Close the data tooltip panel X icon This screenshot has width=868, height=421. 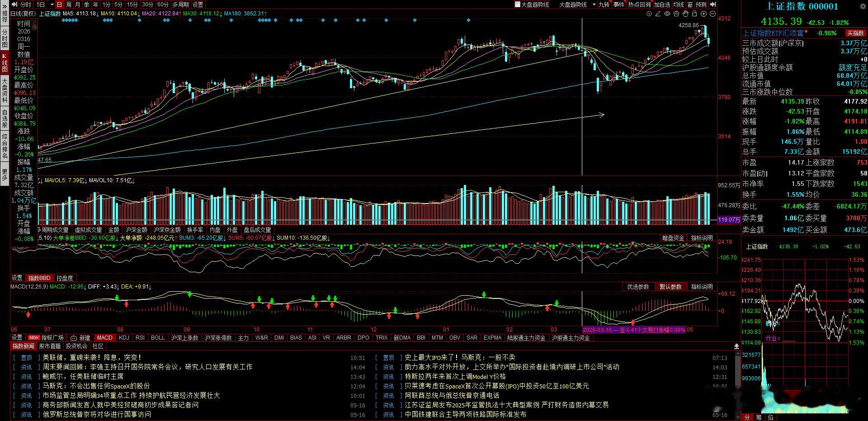pyautogui.click(x=35, y=21)
